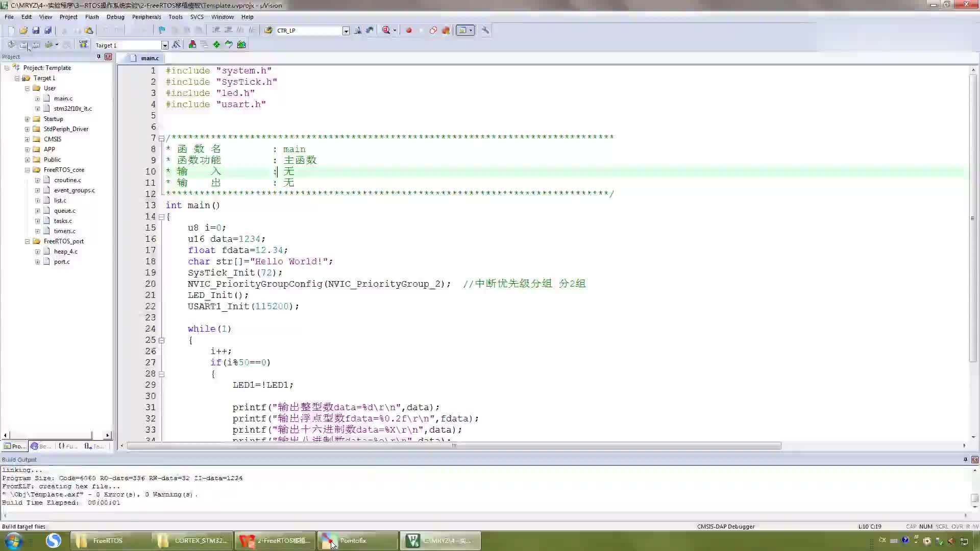
Task: Open the Target 1 dropdown
Action: (x=165, y=45)
